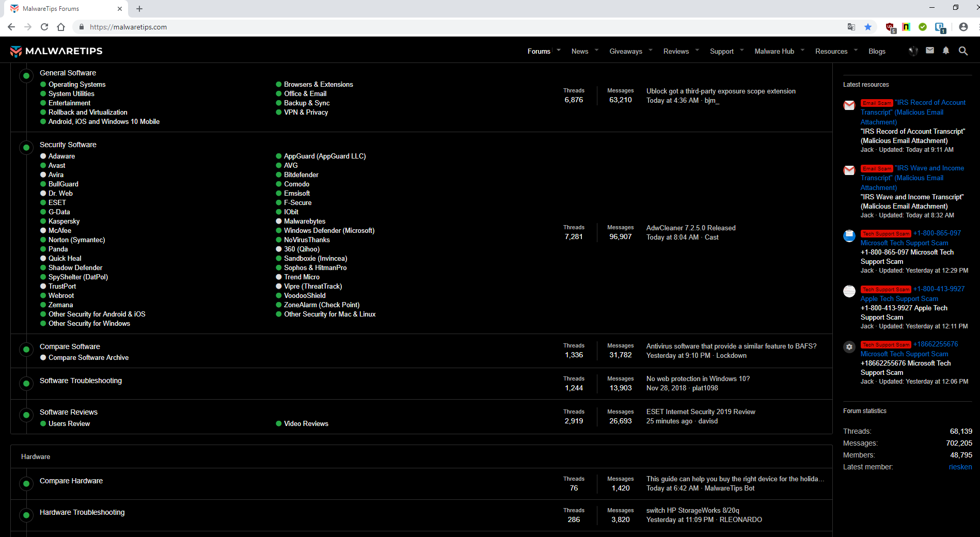Expand the Forums dropdown arrow
Image resolution: width=980 pixels, height=537 pixels.
pyautogui.click(x=559, y=50)
